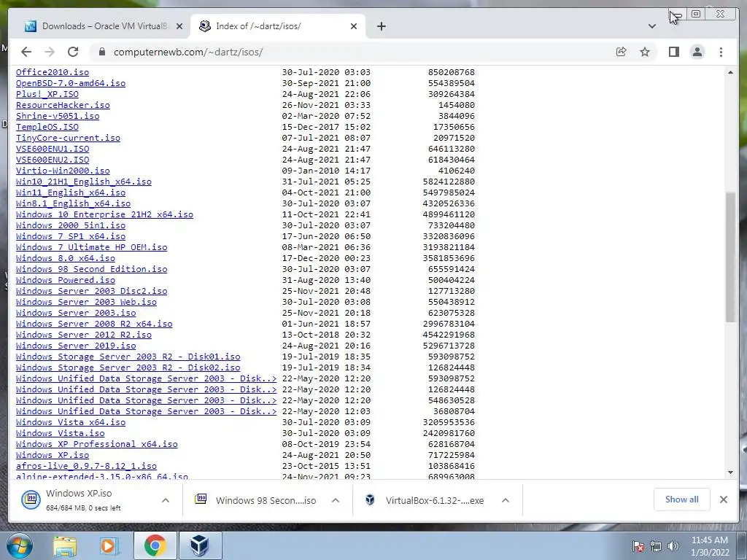
Task: Download Windows_Server_2003_Web.iso
Action: (86, 303)
